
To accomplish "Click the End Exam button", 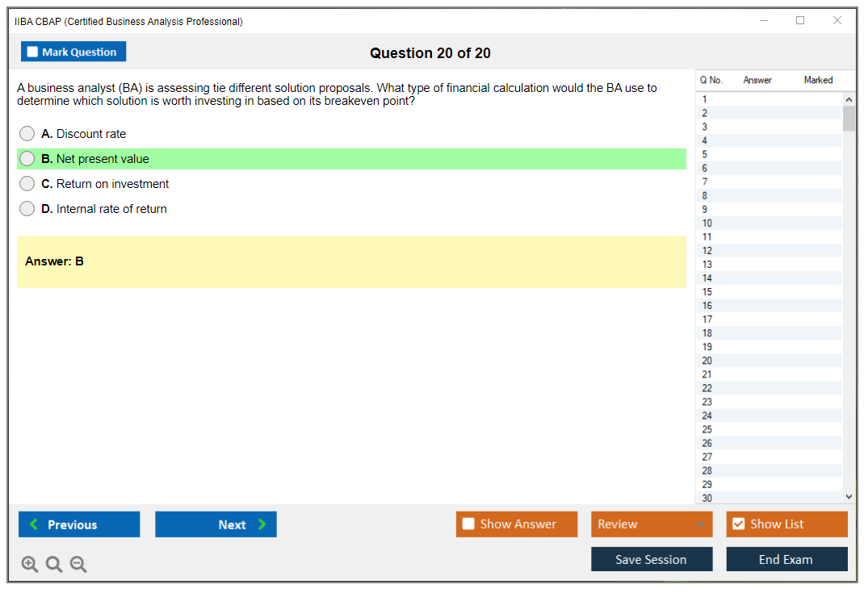I will click(786, 559).
